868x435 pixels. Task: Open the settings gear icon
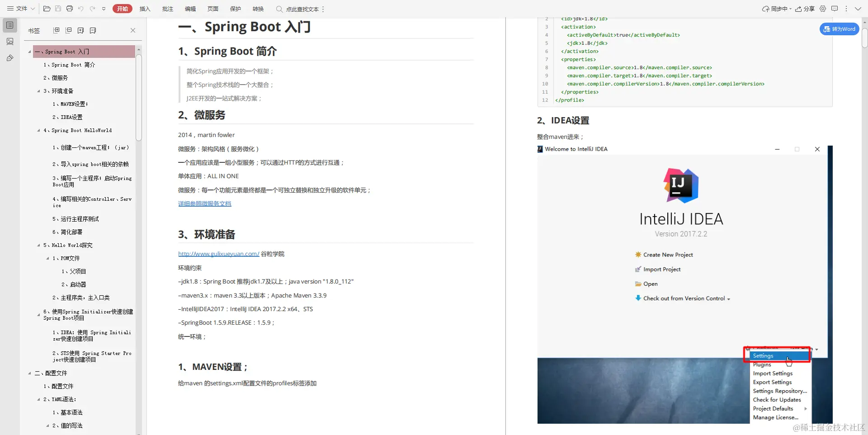[823, 8]
